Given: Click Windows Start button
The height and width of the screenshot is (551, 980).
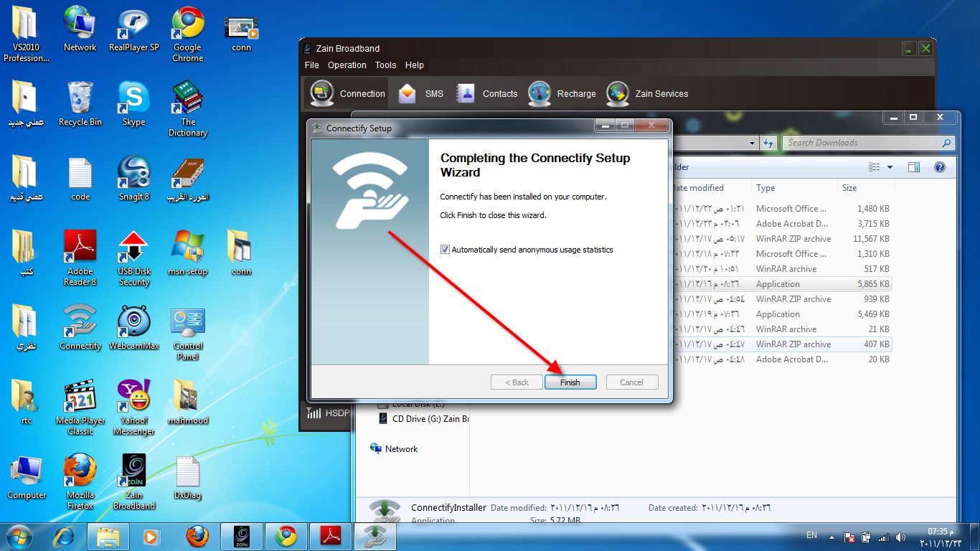Looking at the screenshot, I should [x=19, y=536].
